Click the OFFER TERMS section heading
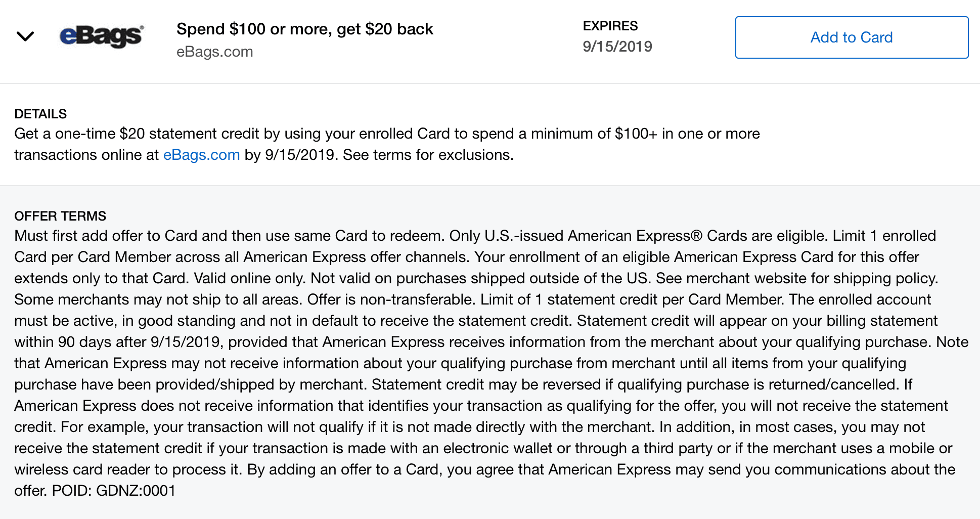 coord(60,216)
